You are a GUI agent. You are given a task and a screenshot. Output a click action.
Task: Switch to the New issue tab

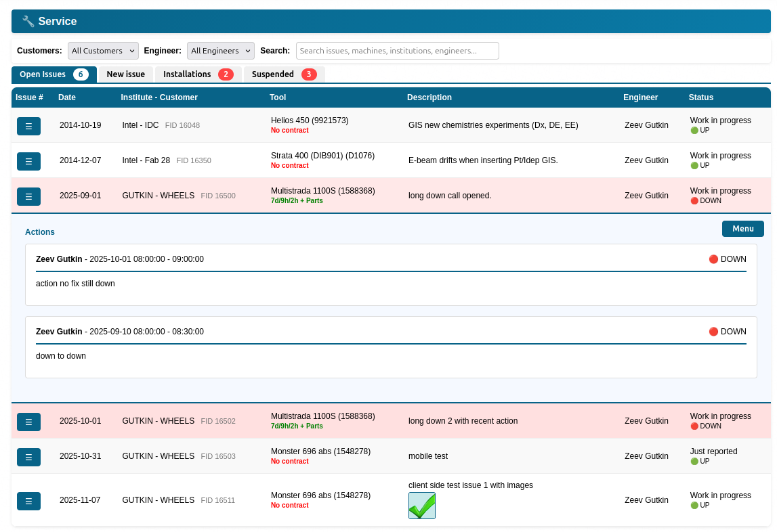click(x=125, y=74)
